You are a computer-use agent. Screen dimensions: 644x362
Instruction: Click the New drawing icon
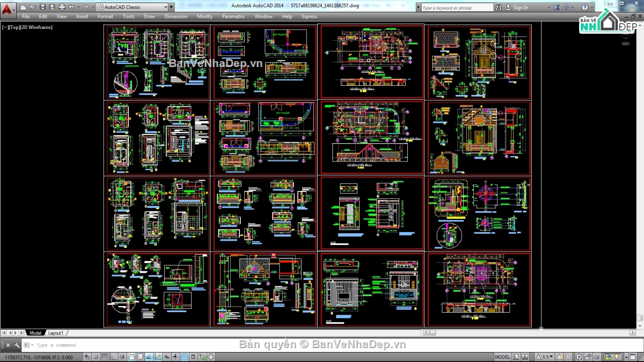click(x=24, y=7)
